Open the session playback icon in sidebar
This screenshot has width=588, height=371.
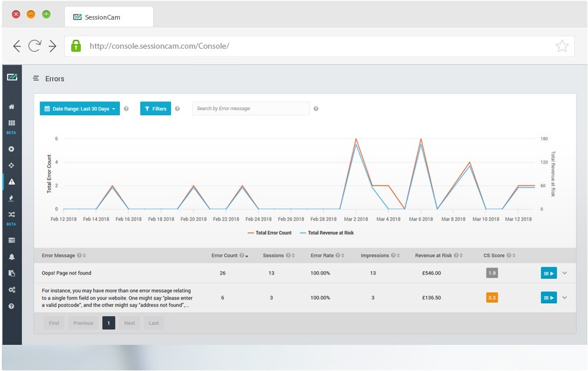(x=11, y=149)
